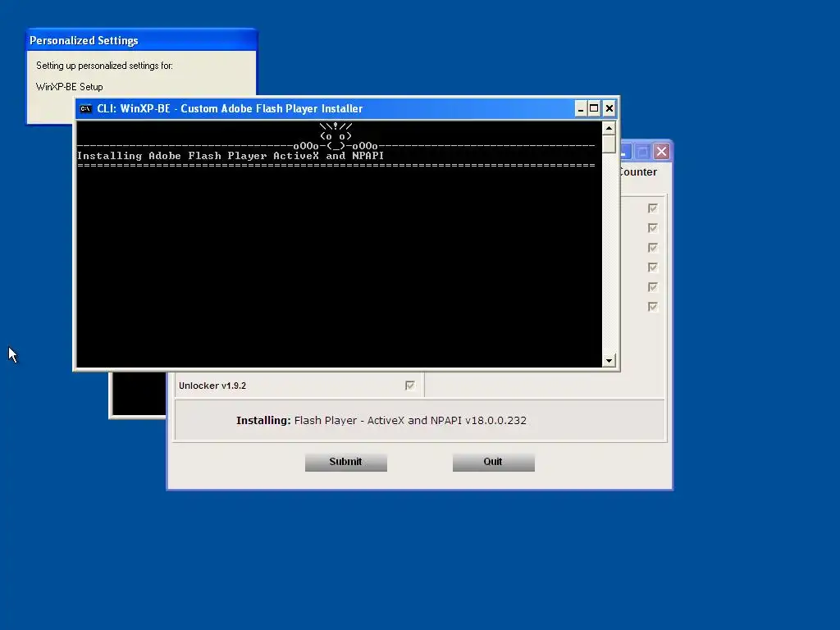Click the command prompt icon in CLI title bar
The height and width of the screenshot is (630, 840).
click(85, 109)
